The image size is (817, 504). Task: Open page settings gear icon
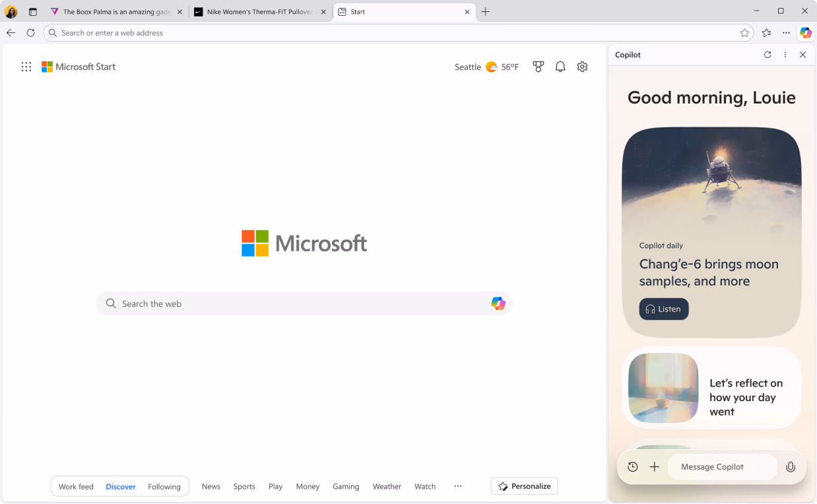point(582,67)
